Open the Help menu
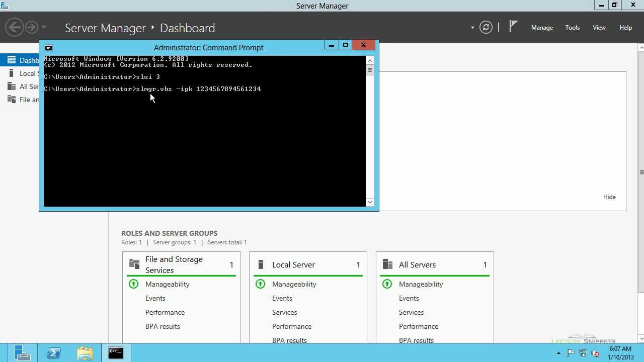644x362 pixels. [x=626, y=28]
